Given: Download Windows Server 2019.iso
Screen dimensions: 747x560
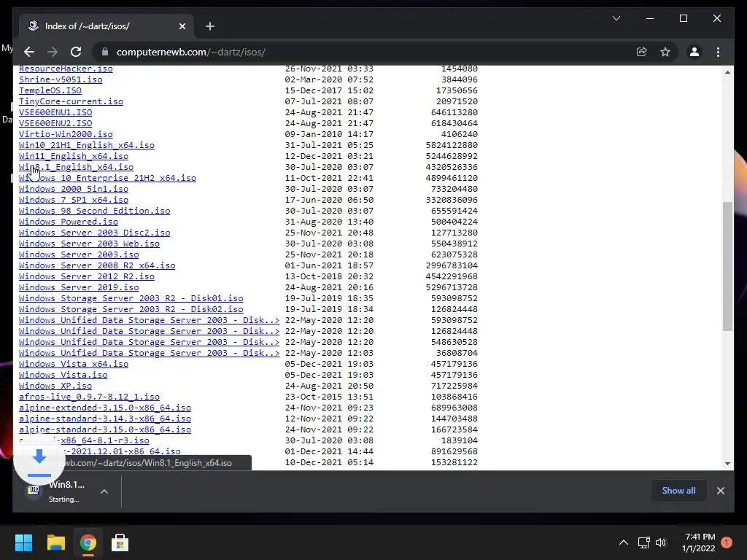Looking at the screenshot, I should [79, 287].
